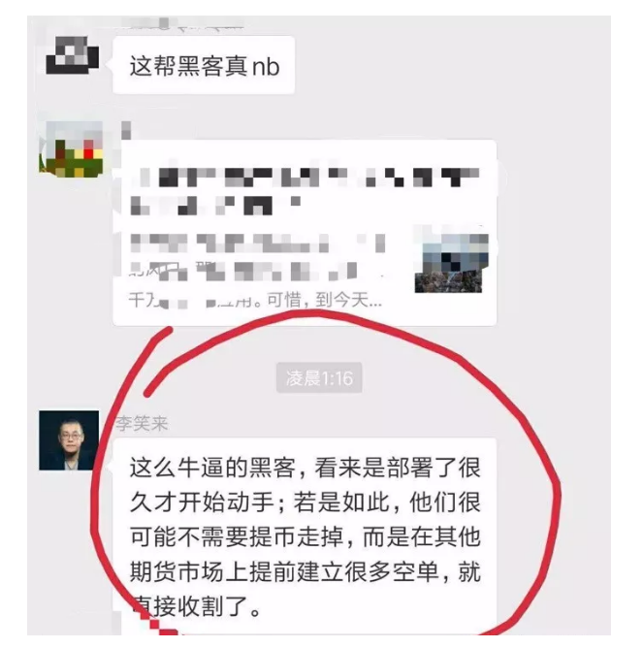The height and width of the screenshot is (648, 644).
Task: Click second blurred title line in article card
Action: (215, 205)
